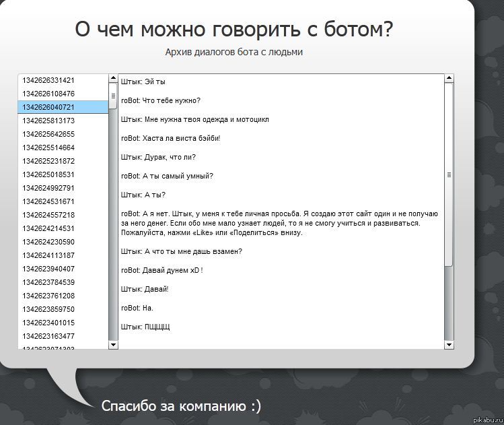Click highlighted dialog 1342626040721
504x425 pixels.
(48, 107)
